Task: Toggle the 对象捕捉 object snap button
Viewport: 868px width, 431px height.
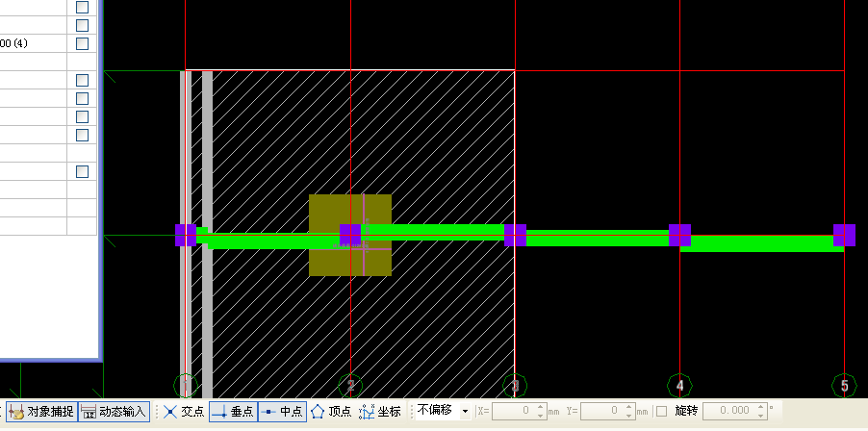Action: pos(41,412)
